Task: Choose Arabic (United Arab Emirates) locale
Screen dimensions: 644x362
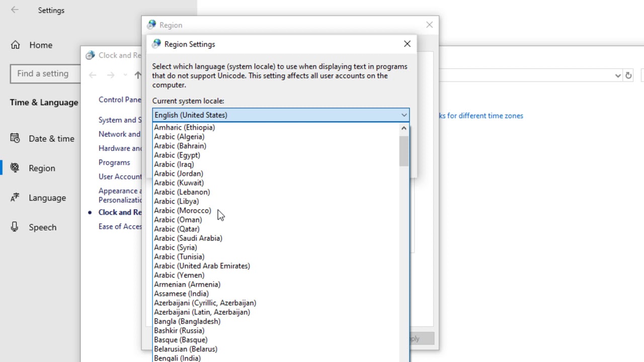Action: (x=276, y=266)
